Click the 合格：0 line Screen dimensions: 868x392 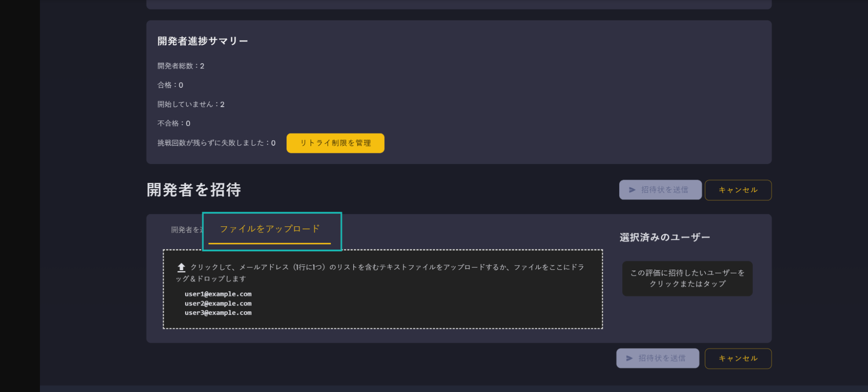[170, 85]
